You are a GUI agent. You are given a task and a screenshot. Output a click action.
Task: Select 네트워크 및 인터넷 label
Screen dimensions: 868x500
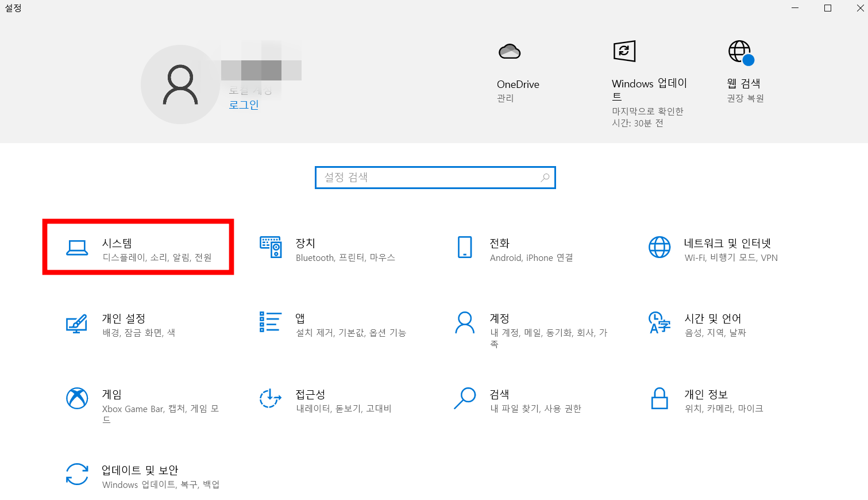point(727,243)
